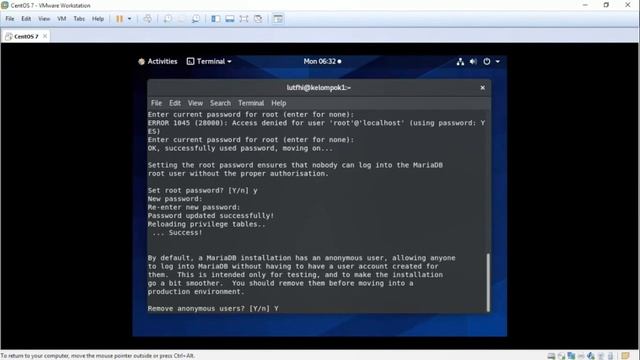The width and height of the screenshot is (640, 360).
Task: Open VMware View menu
Action: (44, 19)
